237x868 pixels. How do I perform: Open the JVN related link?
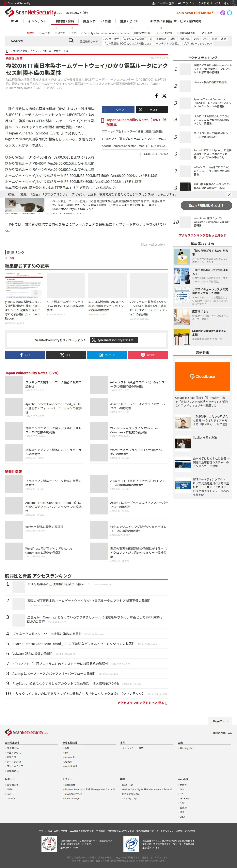[x=11, y=258]
